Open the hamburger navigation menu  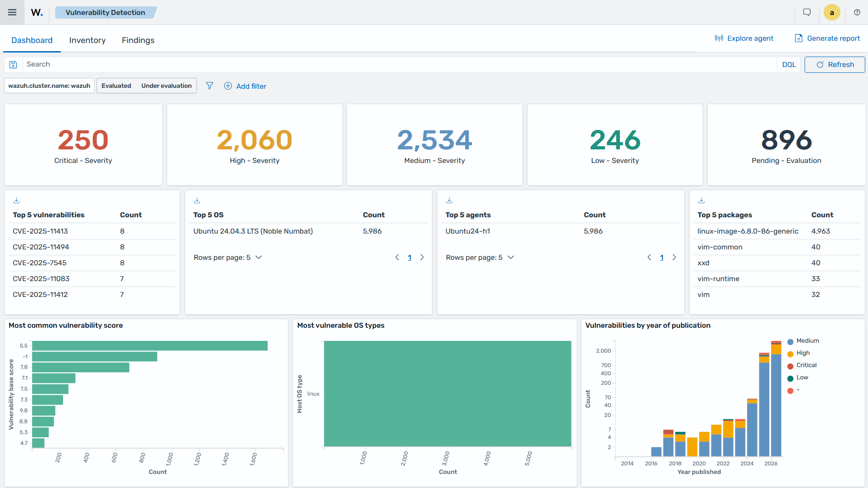click(12, 12)
